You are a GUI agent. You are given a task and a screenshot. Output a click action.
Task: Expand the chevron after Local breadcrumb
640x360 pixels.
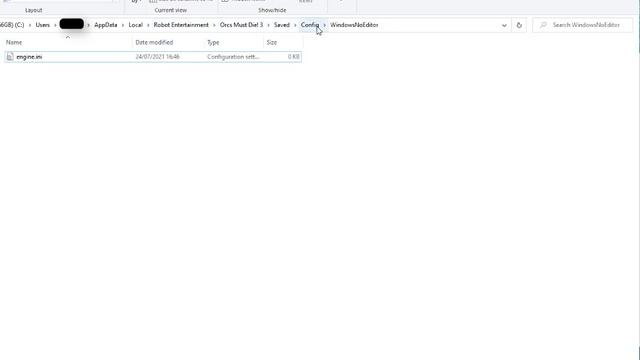click(x=148, y=25)
